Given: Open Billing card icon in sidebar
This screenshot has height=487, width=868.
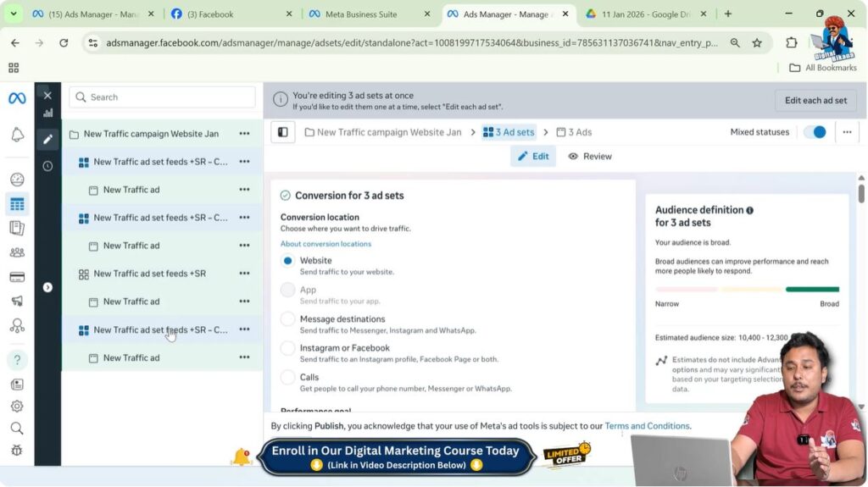Looking at the screenshot, I should [17, 277].
